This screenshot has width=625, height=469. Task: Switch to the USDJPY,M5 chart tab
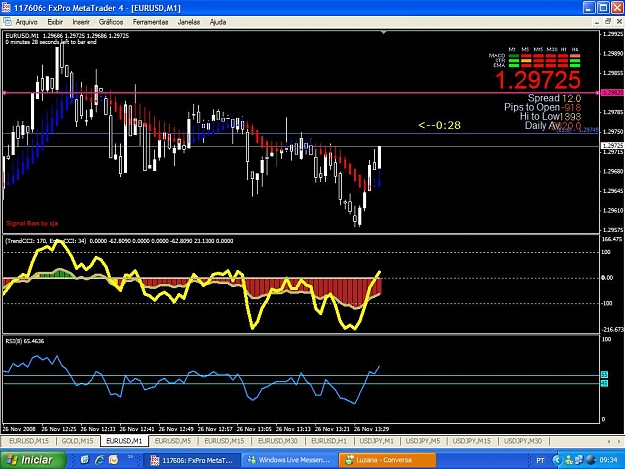coord(423,441)
